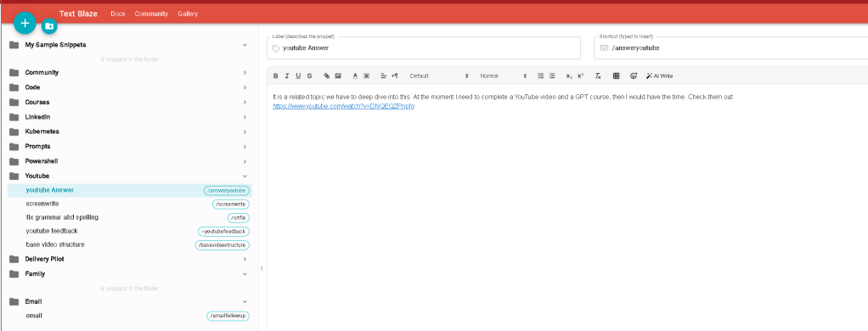This screenshot has width=868, height=331.
Task: Click the Kubernetes folder icon
Action: pyautogui.click(x=14, y=132)
